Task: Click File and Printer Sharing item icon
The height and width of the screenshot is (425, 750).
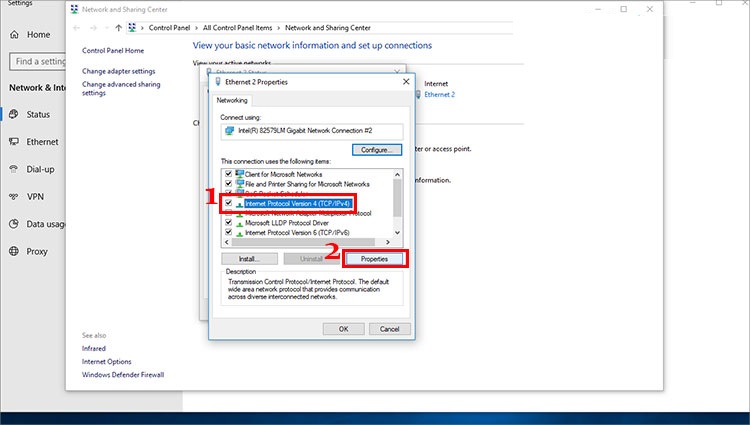Action: pyautogui.click(x=240, y=184)
